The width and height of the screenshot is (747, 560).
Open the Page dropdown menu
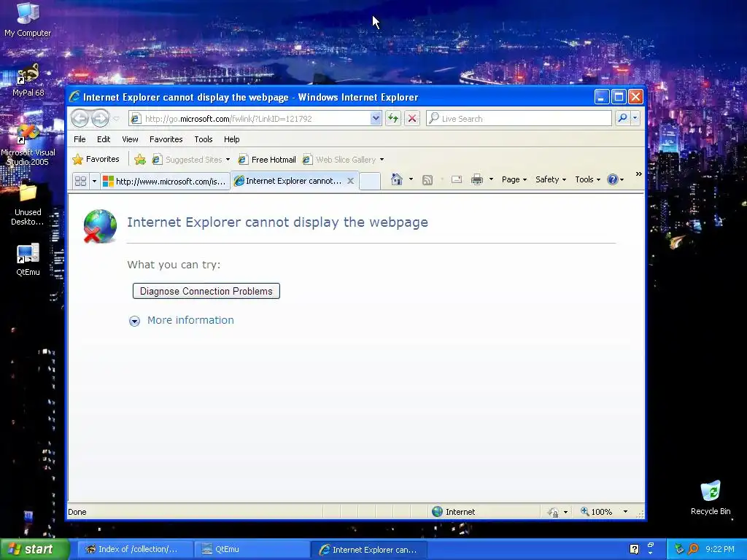tap(514, 179)
